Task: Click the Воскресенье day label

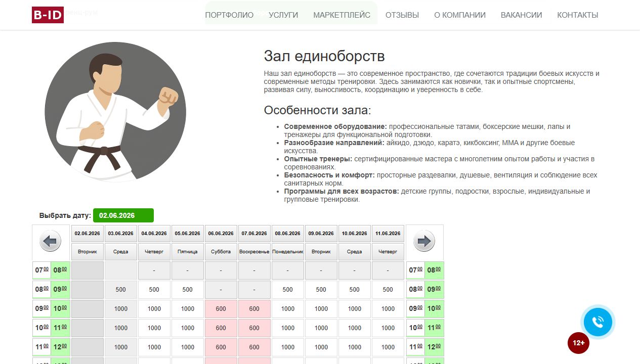Action: [254, 252]
